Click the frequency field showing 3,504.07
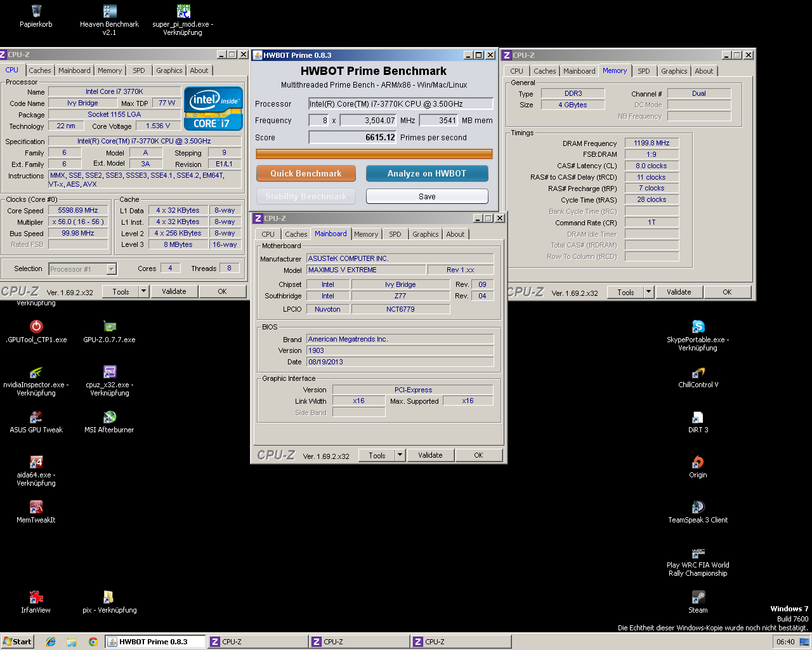Screen dimensions: 812x650 (x=369, y=120)
